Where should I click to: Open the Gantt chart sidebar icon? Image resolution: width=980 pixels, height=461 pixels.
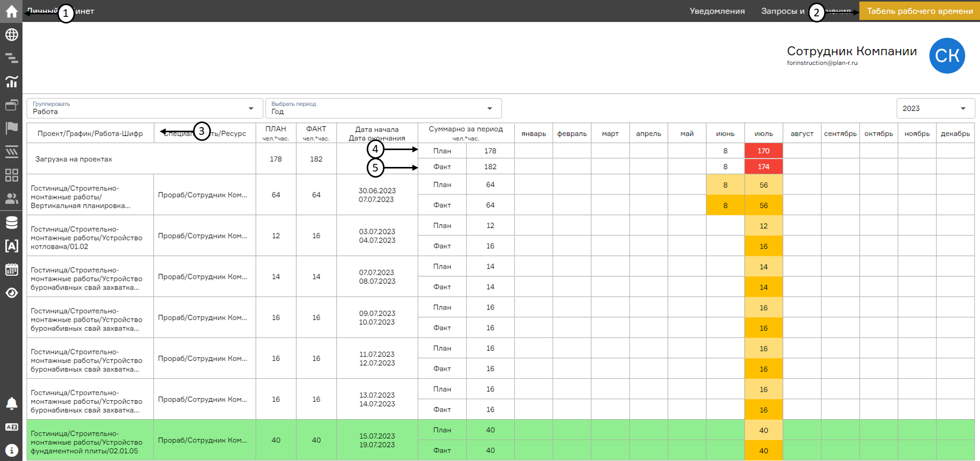click(x=11, y=58)
